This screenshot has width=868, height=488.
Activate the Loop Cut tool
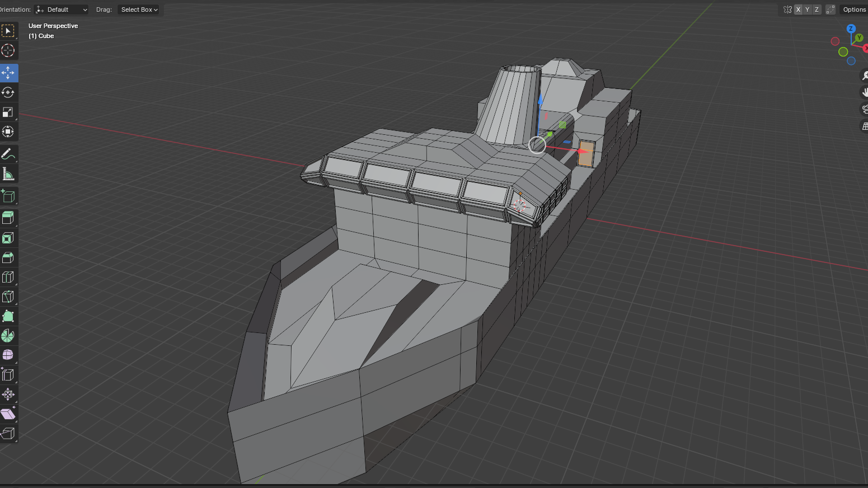point(8,277)
